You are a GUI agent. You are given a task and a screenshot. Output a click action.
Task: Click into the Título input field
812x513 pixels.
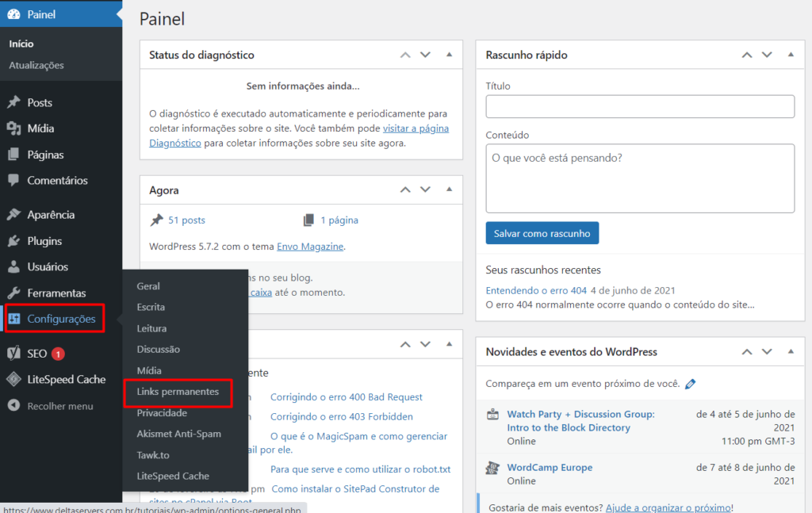pyautogui.click(x=640, y=107)
